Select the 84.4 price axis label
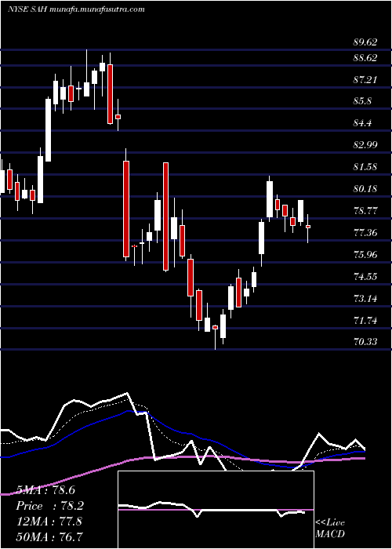The image size is (392, 549). [362, 123]
